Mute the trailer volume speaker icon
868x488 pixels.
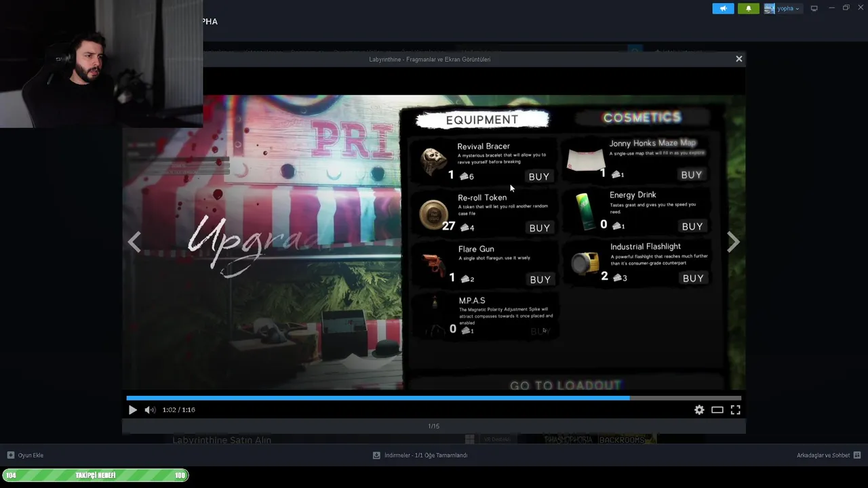[x=150, y=410]
